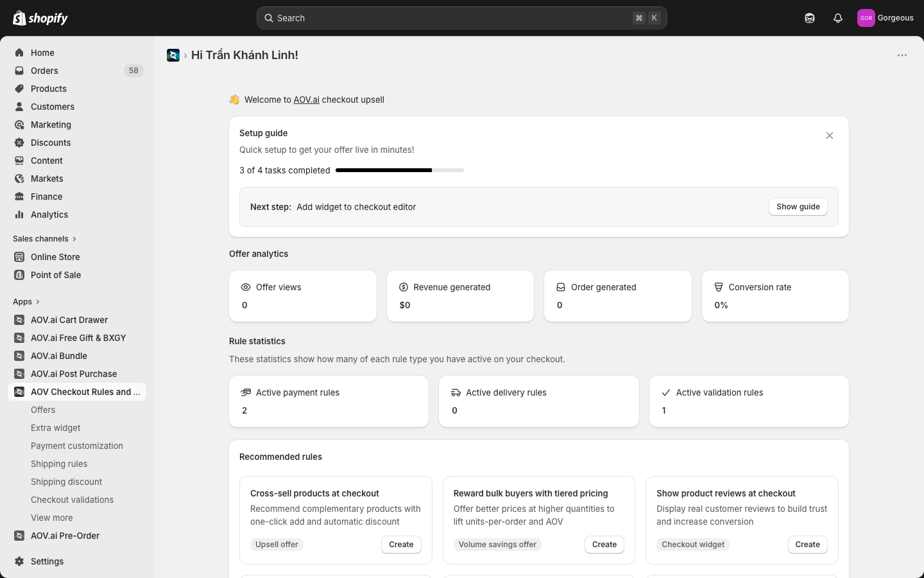Click the Analytics bar chart icon

(x=19, y=215)
